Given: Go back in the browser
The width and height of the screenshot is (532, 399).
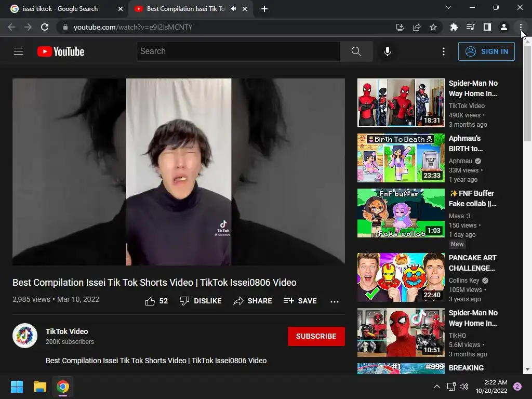Looking at the screenshot, I should click(11, 27).
